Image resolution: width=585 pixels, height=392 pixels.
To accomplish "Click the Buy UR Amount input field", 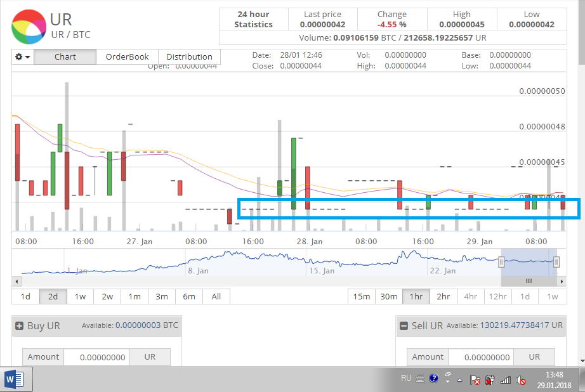I will [x=96, y=357].
